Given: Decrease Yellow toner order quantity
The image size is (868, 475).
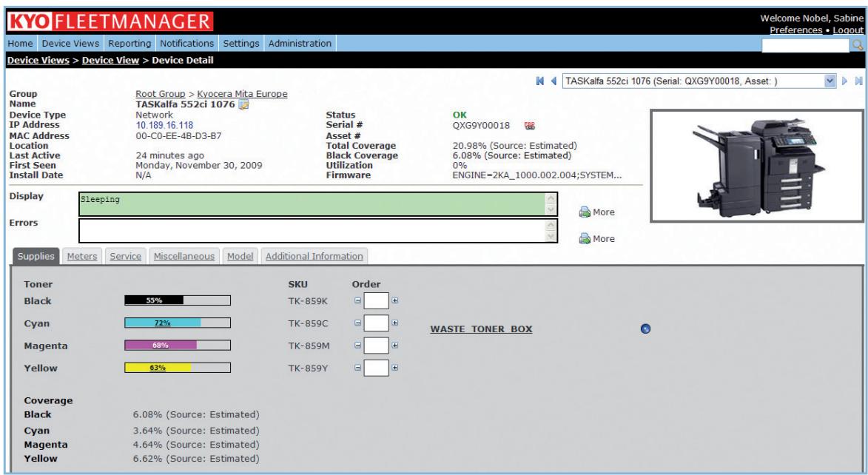Looking at the screenshot, I should 357,367.
